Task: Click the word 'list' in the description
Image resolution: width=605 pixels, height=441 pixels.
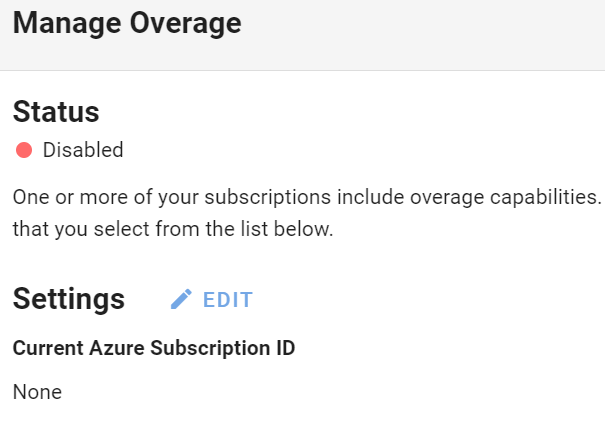Action: coord(254,229)
